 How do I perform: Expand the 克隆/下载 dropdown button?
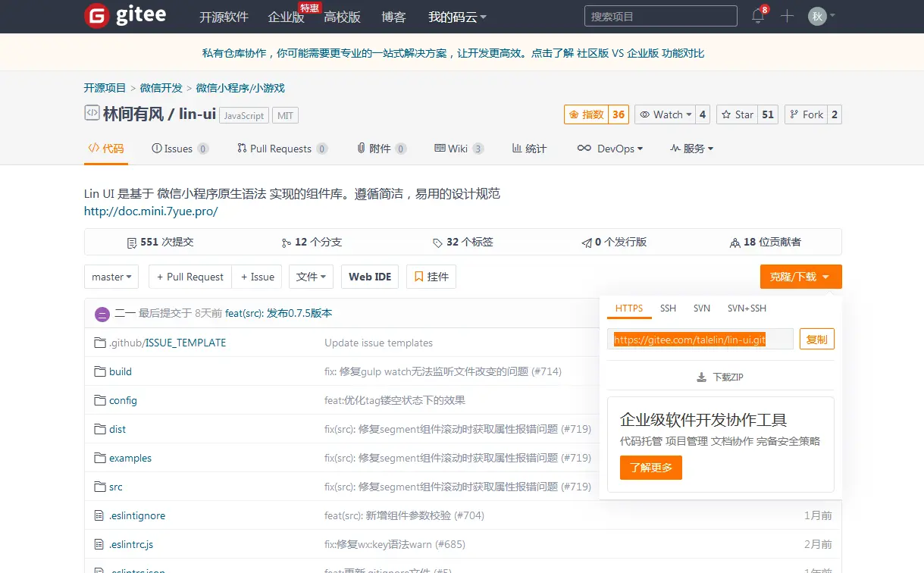801,277
